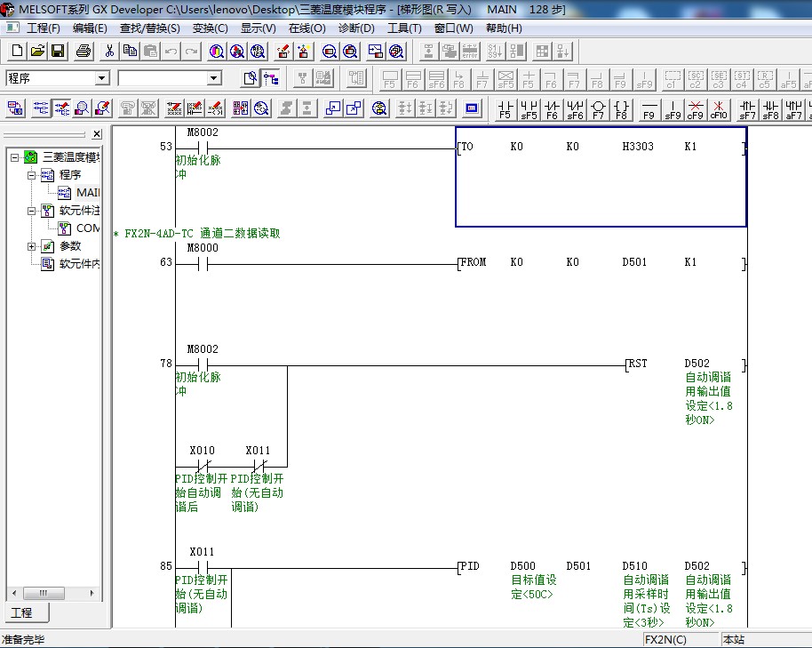Insert application instruction F8 brackets
Image resolution: width=812 pixels, height=648 pixels.
point(621,109)
